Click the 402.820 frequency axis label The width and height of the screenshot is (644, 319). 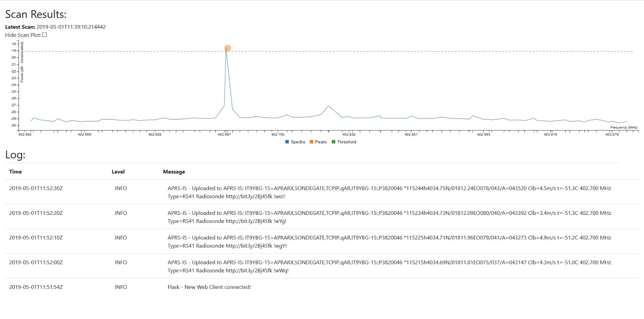tap(349, 134)
